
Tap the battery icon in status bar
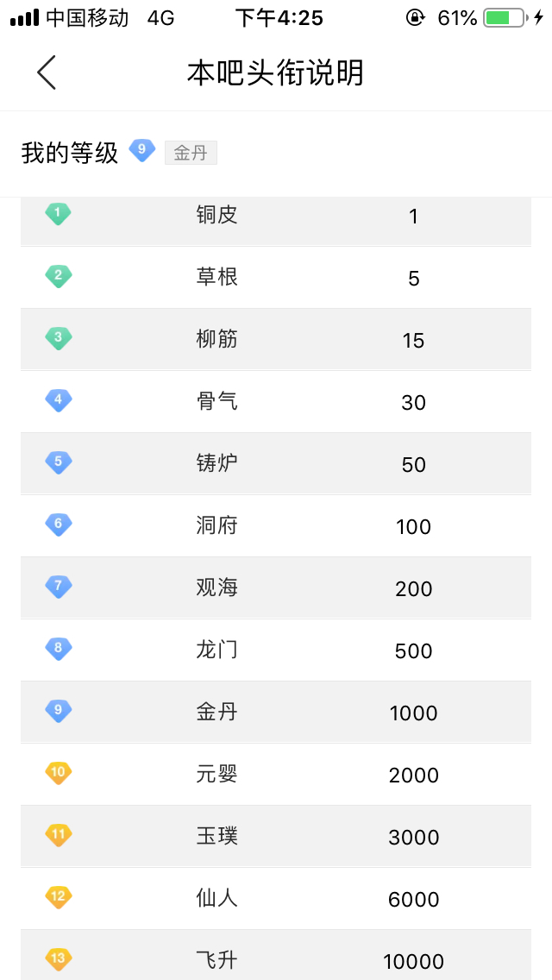point(505,18)
